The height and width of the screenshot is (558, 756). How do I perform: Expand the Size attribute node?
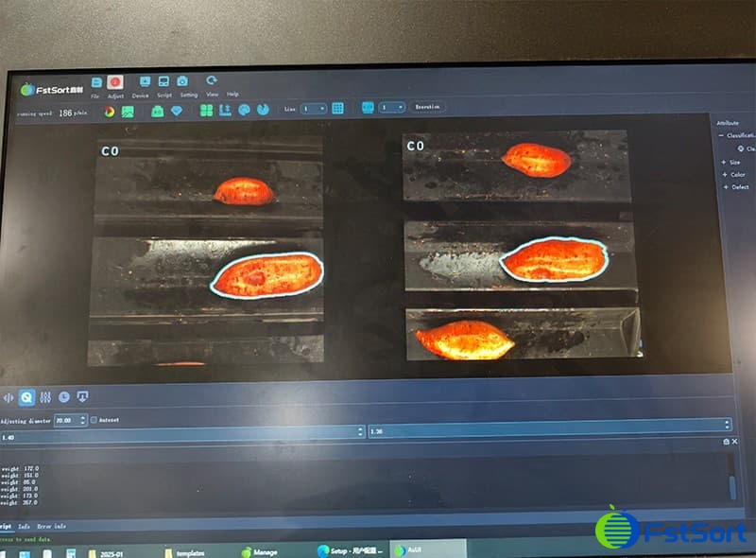[724, 163]
